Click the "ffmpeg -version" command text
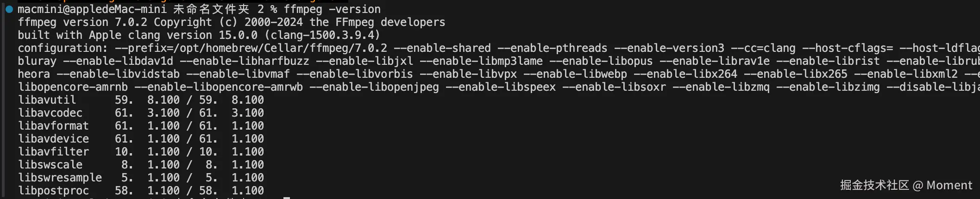The height and width of the screenshot is (199, 980). point(332,9)
